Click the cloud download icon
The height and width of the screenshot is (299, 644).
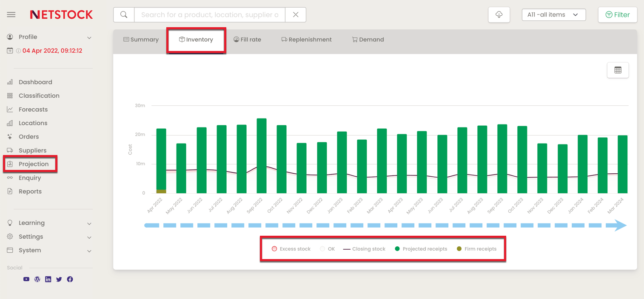click(x=499, y=15)
